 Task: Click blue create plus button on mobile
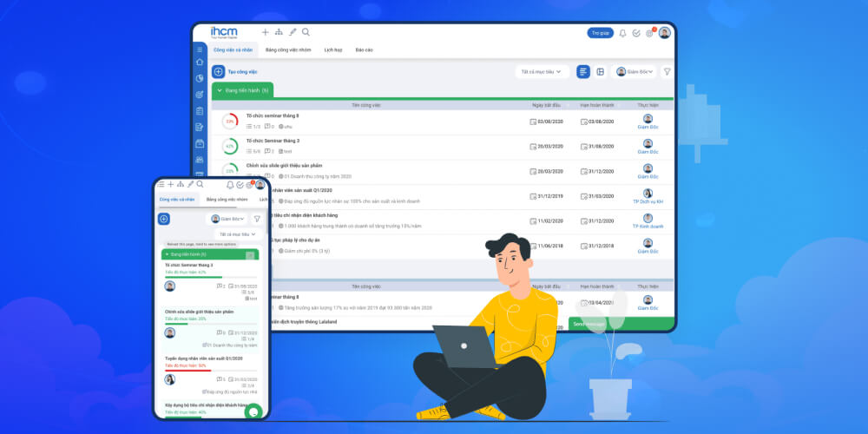click(x=163, y=219)
